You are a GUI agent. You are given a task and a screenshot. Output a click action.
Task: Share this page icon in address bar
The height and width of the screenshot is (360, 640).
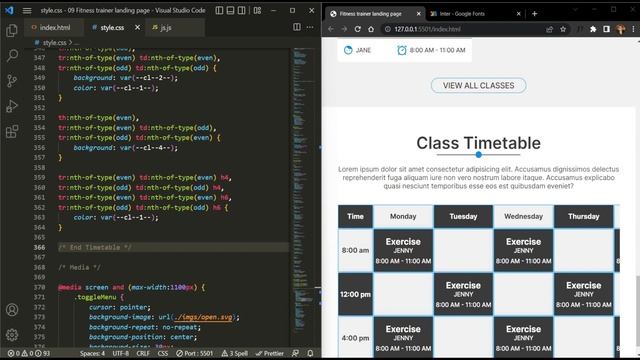coord(549,29)
